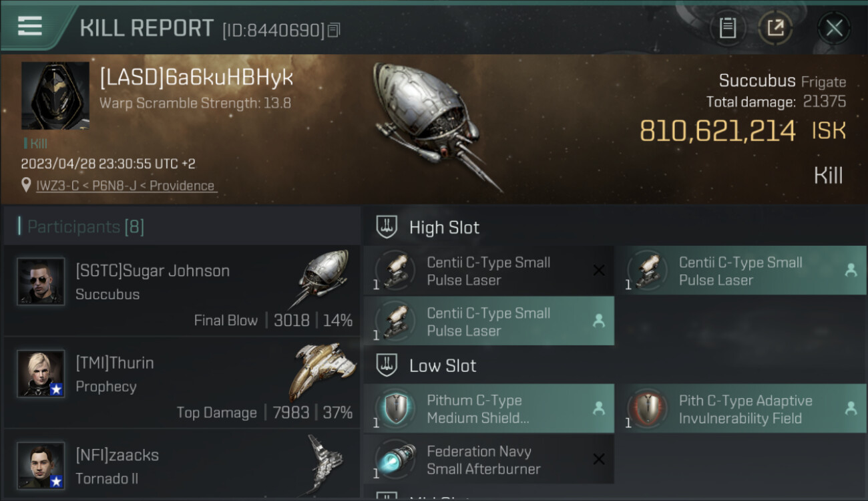Open the hamburger menu icon
This screenshot has height=501, width=868.
click(30, 26)
